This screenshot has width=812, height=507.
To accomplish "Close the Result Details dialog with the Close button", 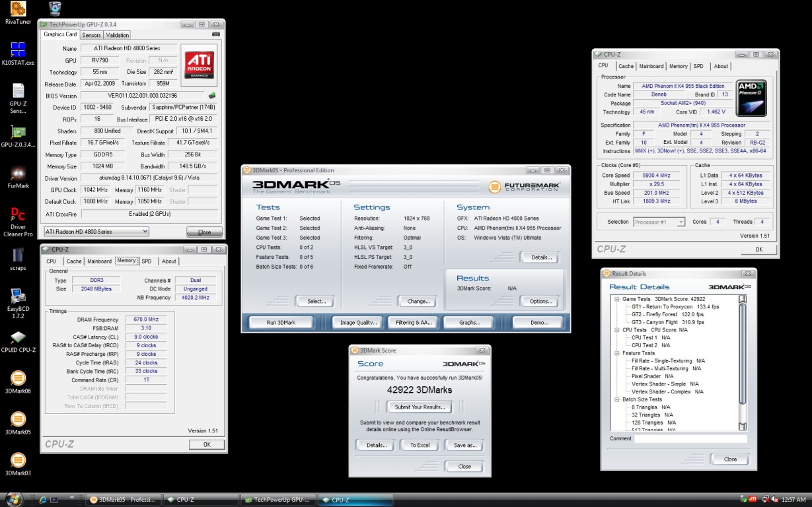I will (x=730, y=459).
